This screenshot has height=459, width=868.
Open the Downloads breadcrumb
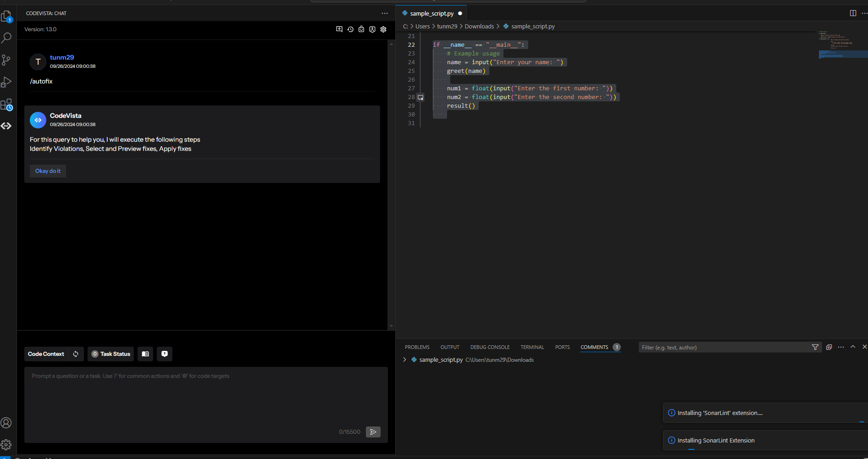click(479, 27)
